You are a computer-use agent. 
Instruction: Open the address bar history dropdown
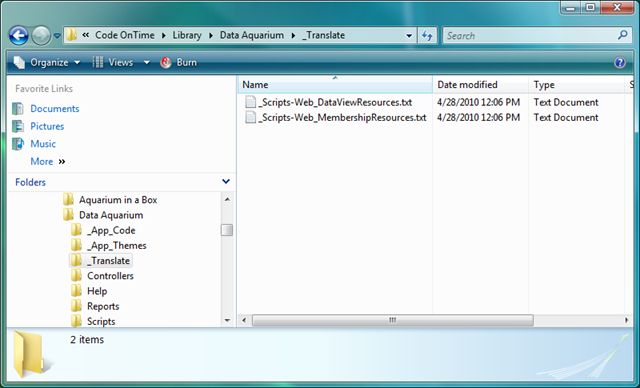(x=409, y=36)
